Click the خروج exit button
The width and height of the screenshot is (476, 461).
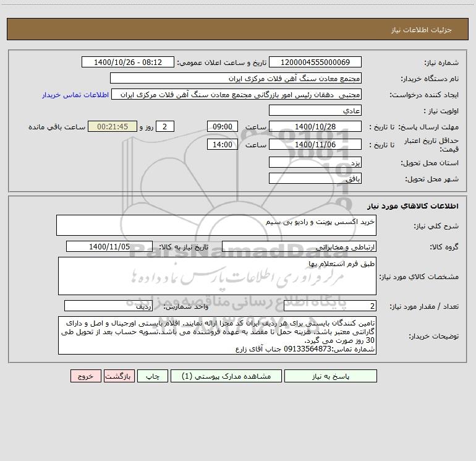coord(85,376)
